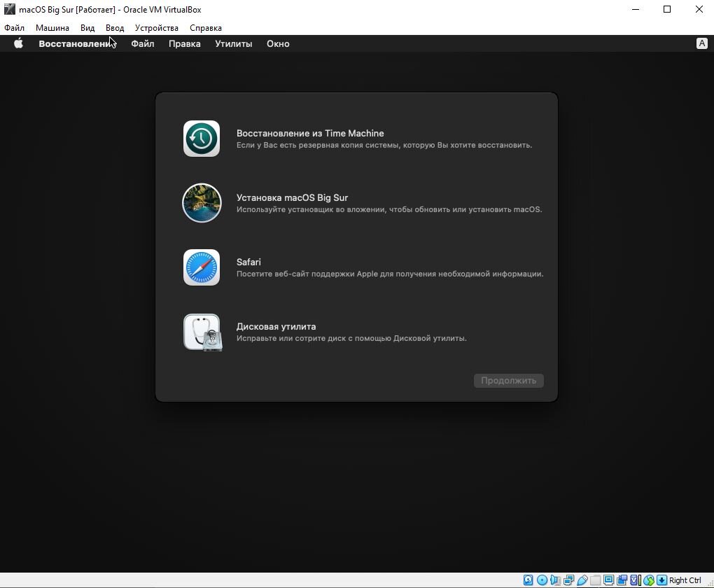Open the VirtualBox Файл menu
This screenshot has height=588, width=714.
pos(14,28)
